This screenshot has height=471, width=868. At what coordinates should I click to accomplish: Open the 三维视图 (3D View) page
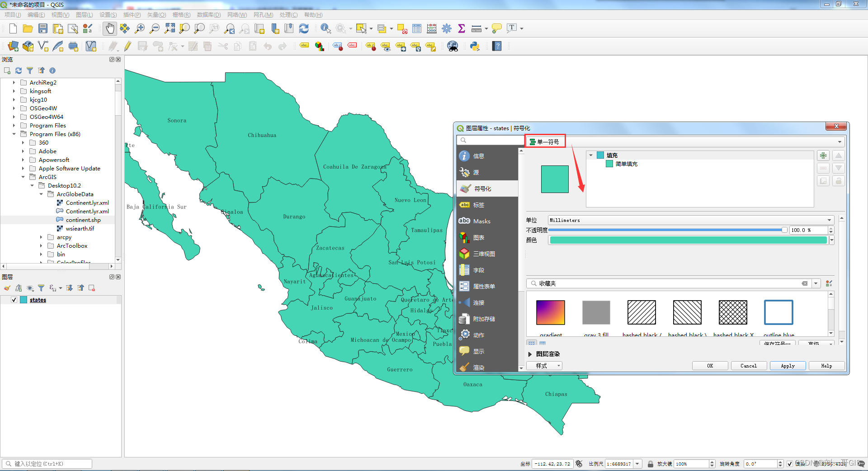(487, 254)
